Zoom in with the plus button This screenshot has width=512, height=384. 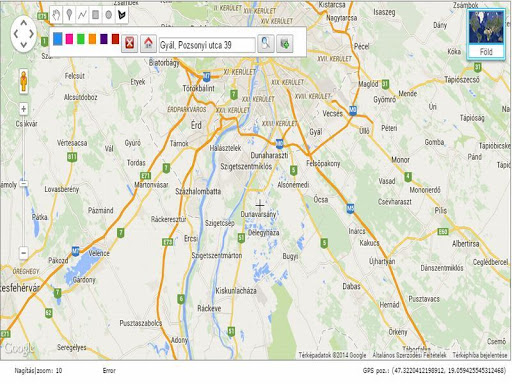tap(24, 109)
